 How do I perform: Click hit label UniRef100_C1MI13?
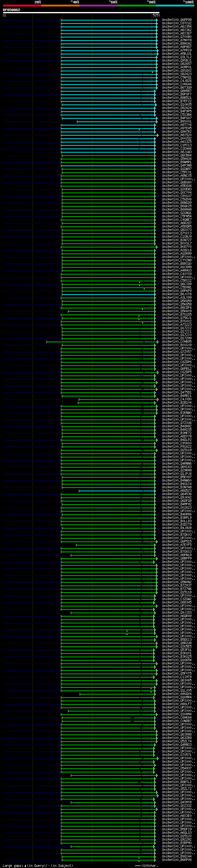(176, 145)
